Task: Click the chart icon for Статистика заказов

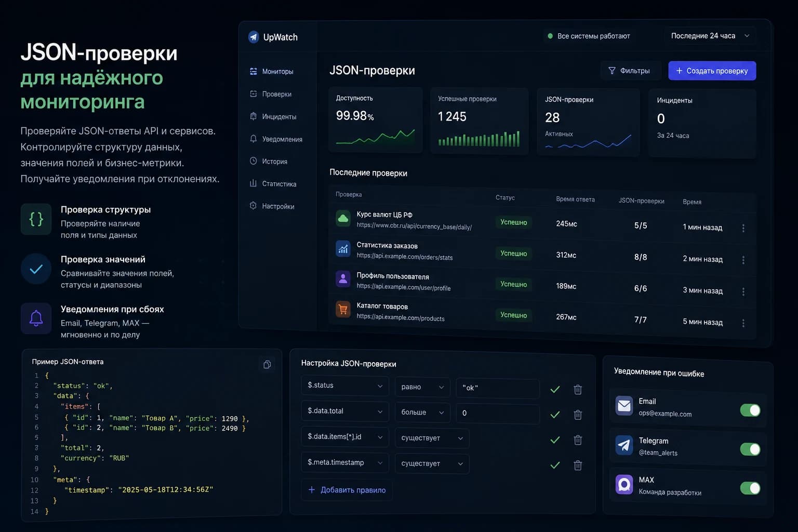Action: (x=343, y=249)
